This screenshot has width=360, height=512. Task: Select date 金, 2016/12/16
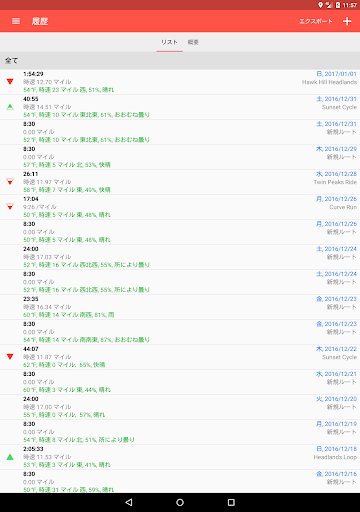coord(336,474)
